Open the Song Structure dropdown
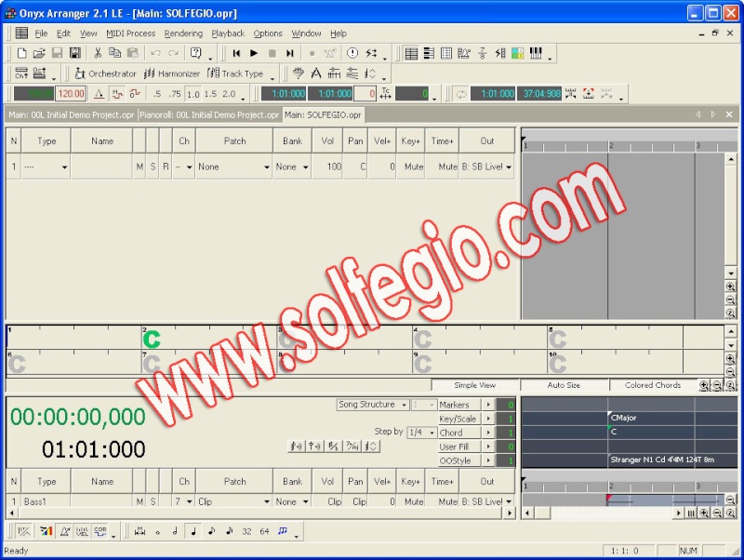Image resolution: width=744 pixels, height=560 pixels. (x=373, y=405)
